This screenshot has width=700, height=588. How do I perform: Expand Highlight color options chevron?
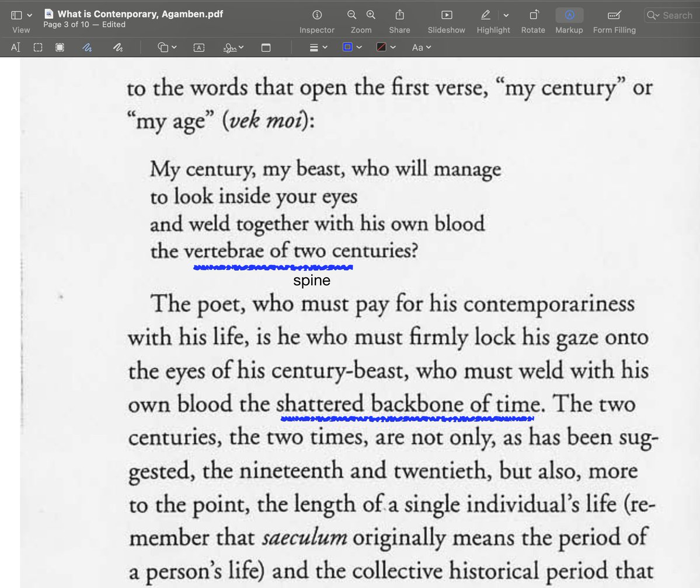(x=506, y=15)
